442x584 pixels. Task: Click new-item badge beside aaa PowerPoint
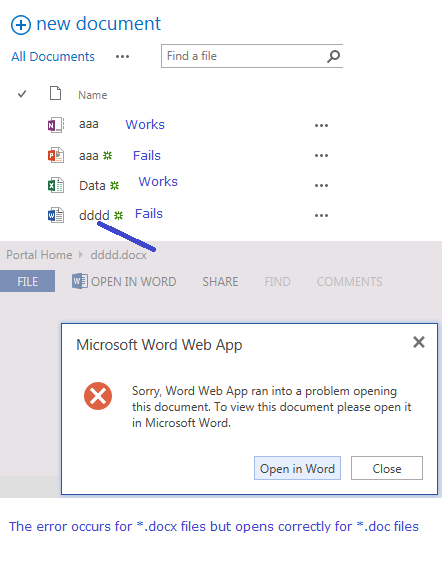(107, 155)
